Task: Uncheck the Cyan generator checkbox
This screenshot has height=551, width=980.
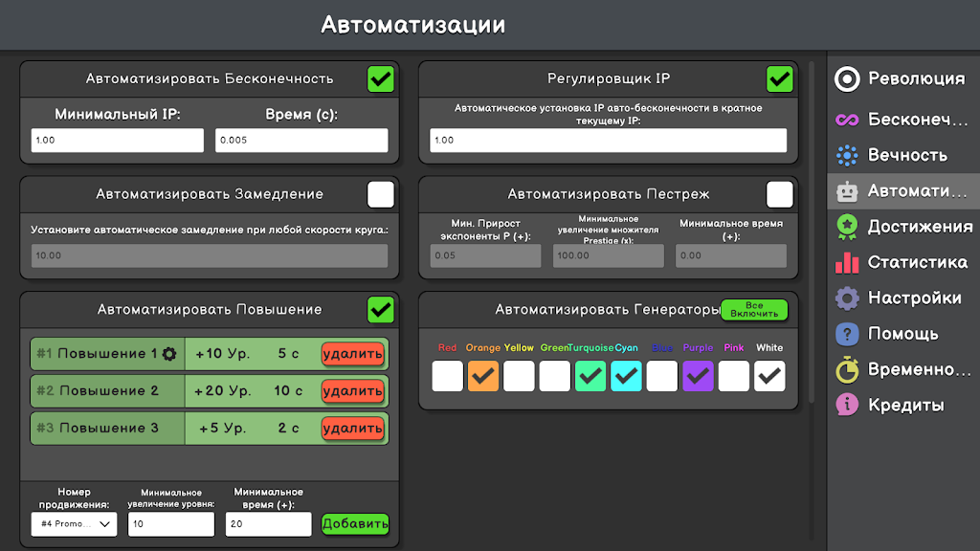Action: [x=626, y=376]
